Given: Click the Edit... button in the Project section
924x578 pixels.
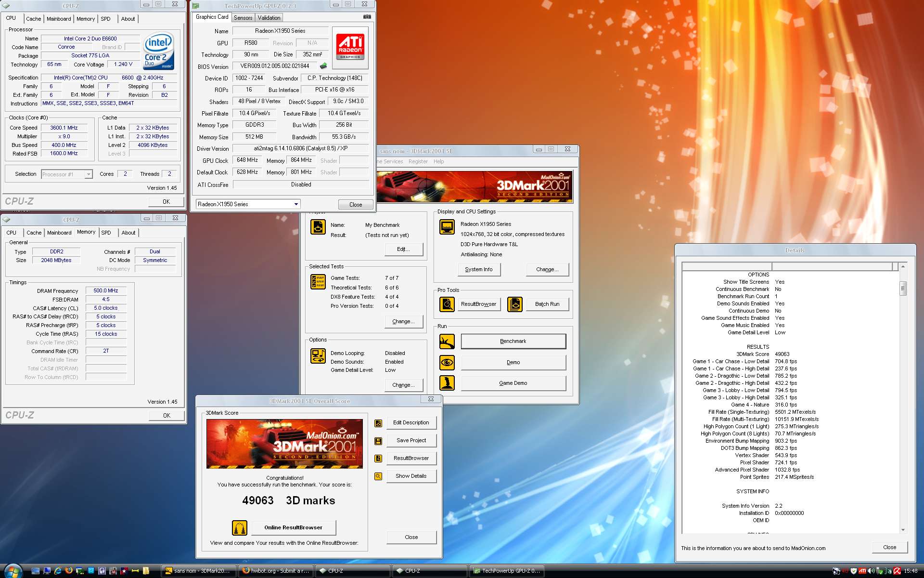Looking at the screenshot, I should tap(404, 249).
